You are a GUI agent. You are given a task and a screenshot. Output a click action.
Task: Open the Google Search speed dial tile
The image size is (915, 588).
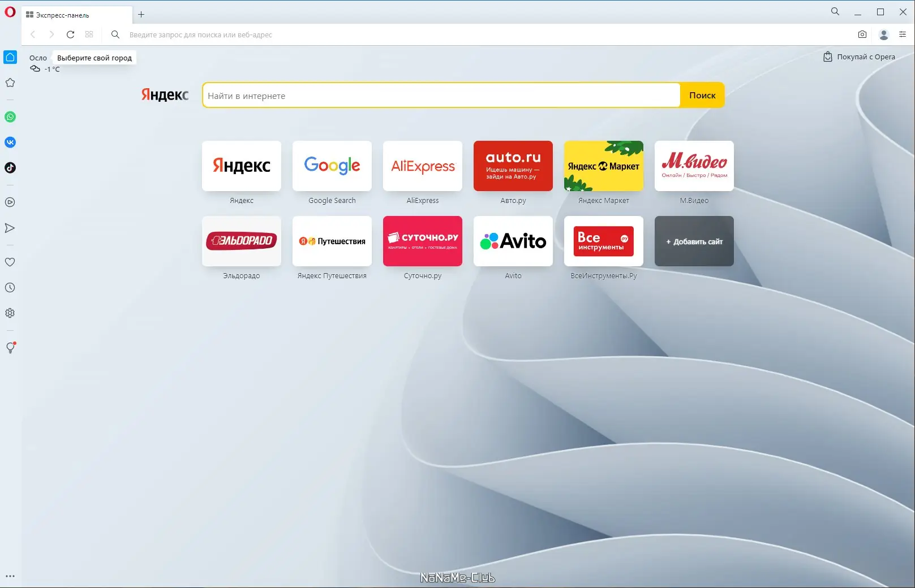pyautogui.click(x=332, y=166)
